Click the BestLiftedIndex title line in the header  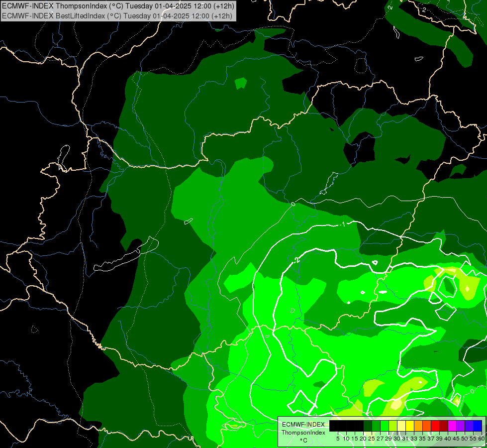[117, 15]
